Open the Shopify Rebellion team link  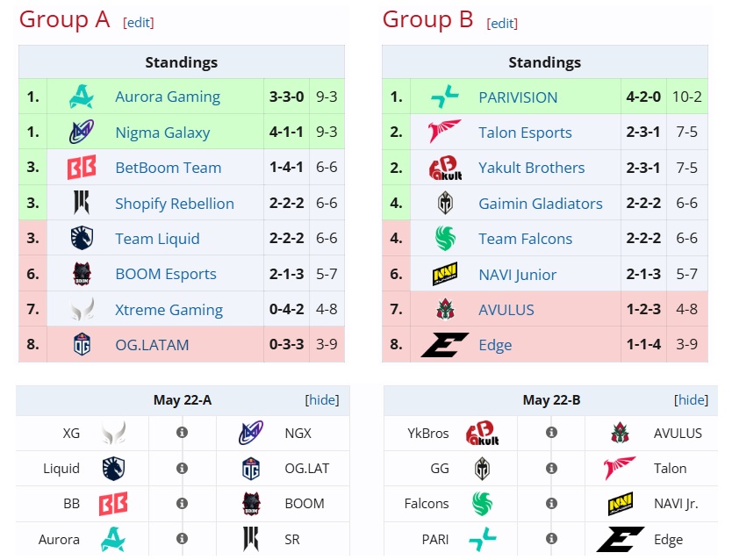click(175, 204)
